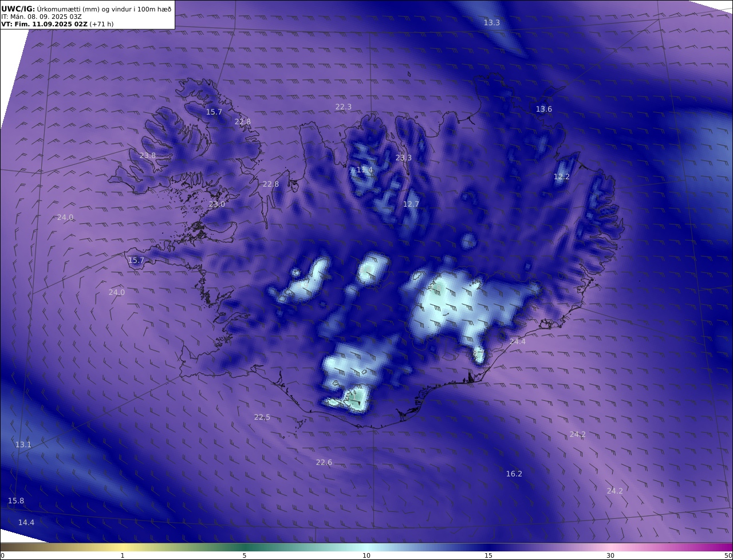Image resolution: width=733 pixels, height=560 pixels.
Task: Click the value label 22.3
Action: click(x=344, y=107)
